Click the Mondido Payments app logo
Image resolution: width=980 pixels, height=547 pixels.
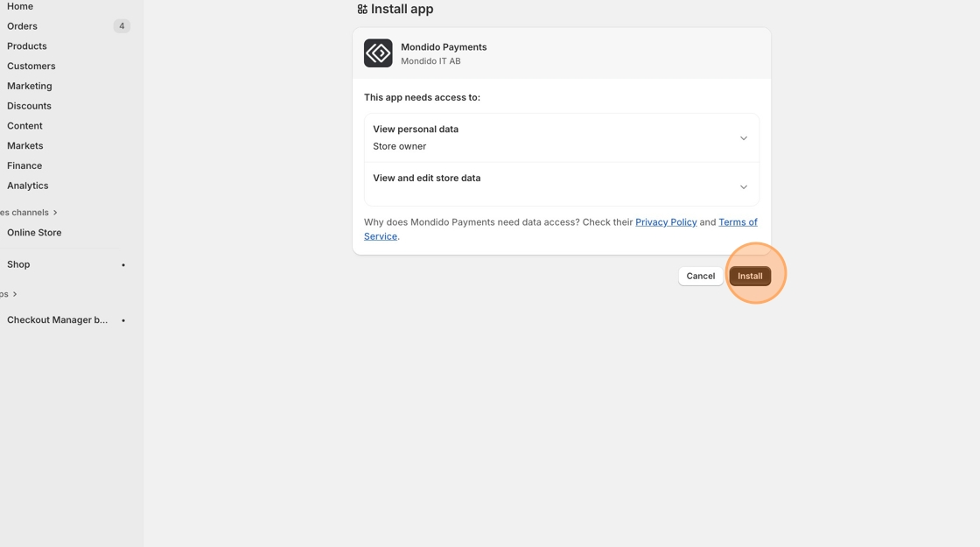(x=378, y=53)
